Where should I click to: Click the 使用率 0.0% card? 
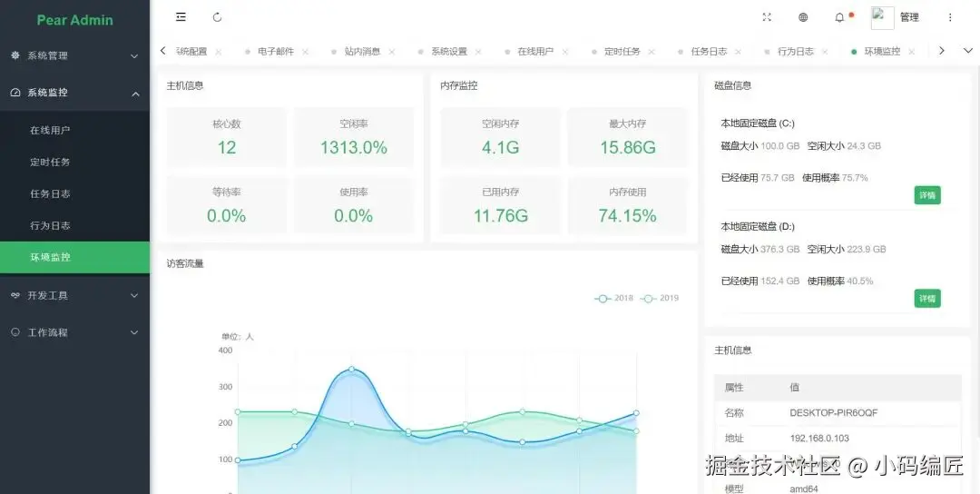point(354,205)
